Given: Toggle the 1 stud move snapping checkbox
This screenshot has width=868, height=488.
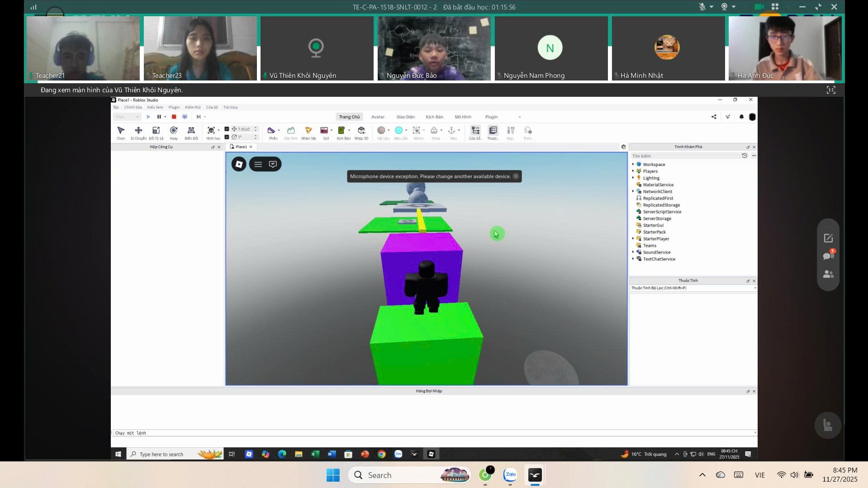Looking at the screenshot, I should [x=227, y=129].
